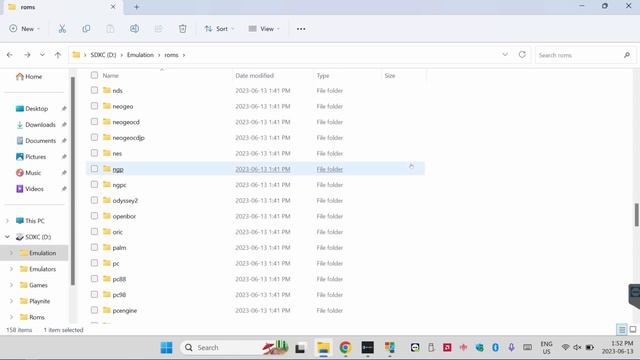Viewport: 640px width, 360px height.
Task: Select Games folder in navigation tree
Action: coord(34,285)
